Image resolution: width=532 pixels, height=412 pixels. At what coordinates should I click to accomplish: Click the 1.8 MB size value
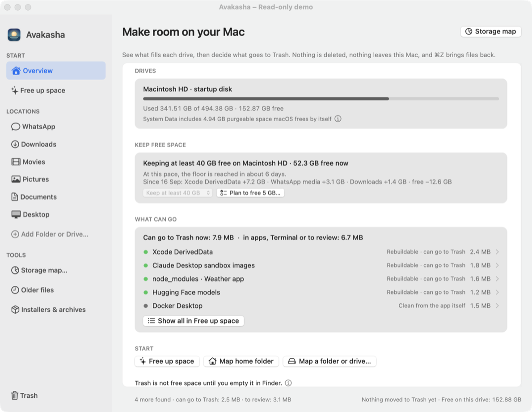click(x=480, y=265)
